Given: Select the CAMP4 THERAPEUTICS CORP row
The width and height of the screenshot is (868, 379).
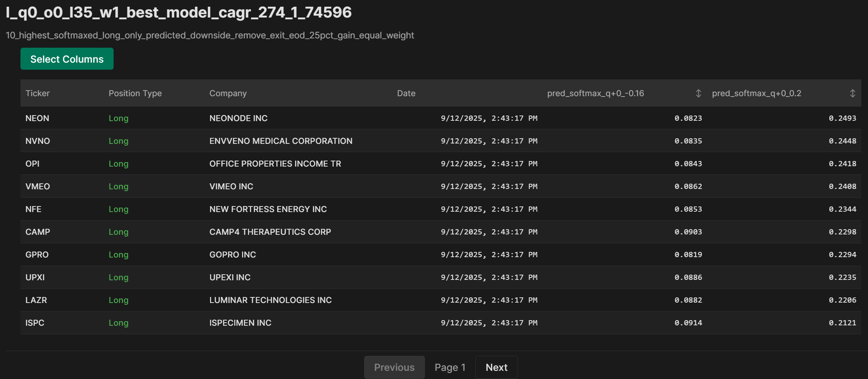Looking at the screenshot, I should 270,231.
